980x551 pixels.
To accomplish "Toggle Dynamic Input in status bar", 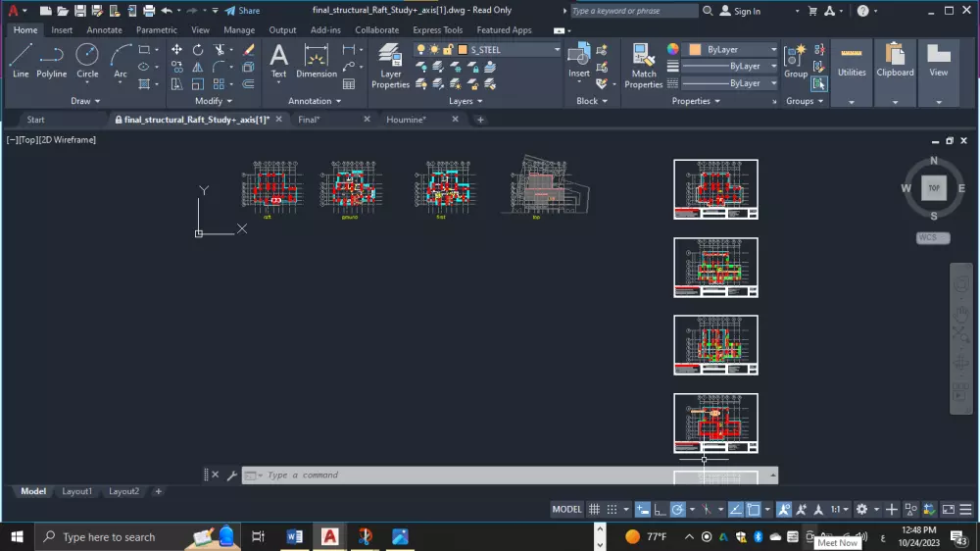I will (x=643, y=509).
